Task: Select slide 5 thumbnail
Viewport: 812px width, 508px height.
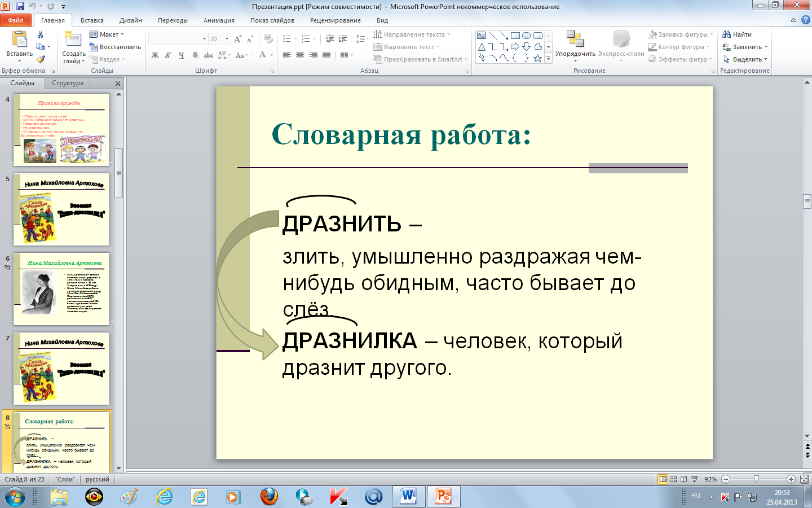Action: coord(61,209)
